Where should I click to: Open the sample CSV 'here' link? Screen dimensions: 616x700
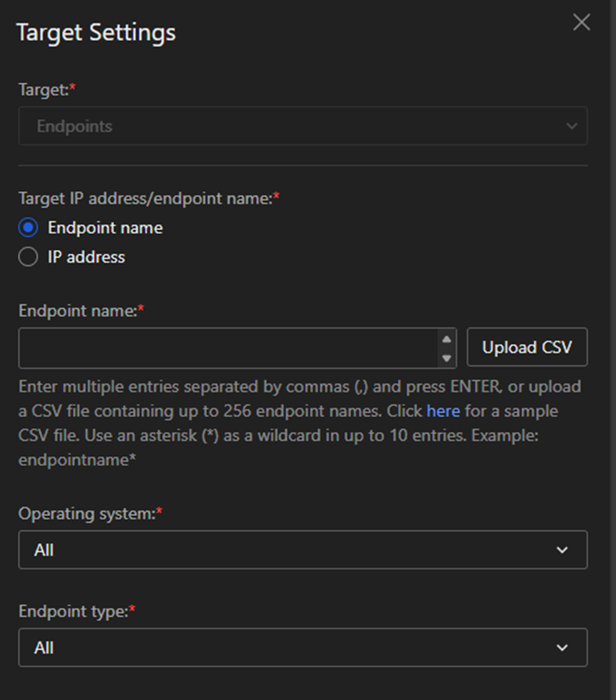pos(443,411)
